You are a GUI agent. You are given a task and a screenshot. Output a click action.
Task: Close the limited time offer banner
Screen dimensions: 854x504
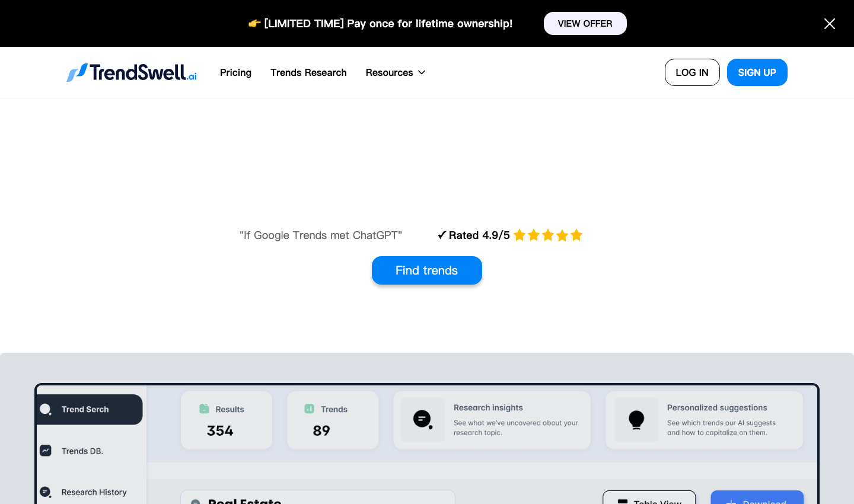(x=830, y=24)
